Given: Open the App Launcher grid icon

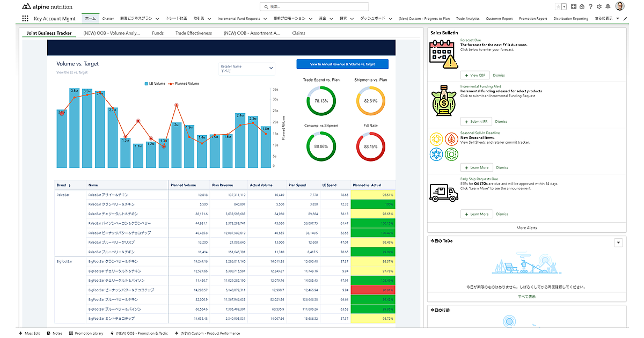Looking at the screenshot, I should (25, 18).
